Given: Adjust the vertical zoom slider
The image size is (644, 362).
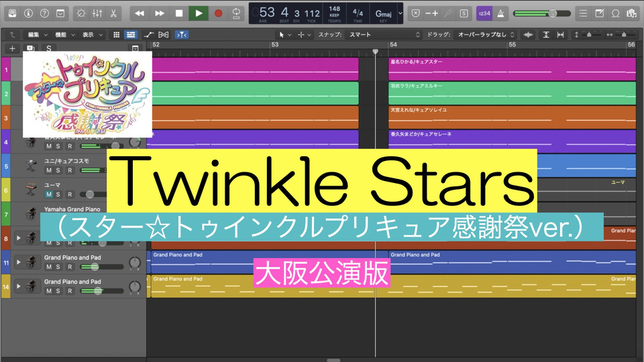Looking at the screenshot, I should click(x=588, y=35).
